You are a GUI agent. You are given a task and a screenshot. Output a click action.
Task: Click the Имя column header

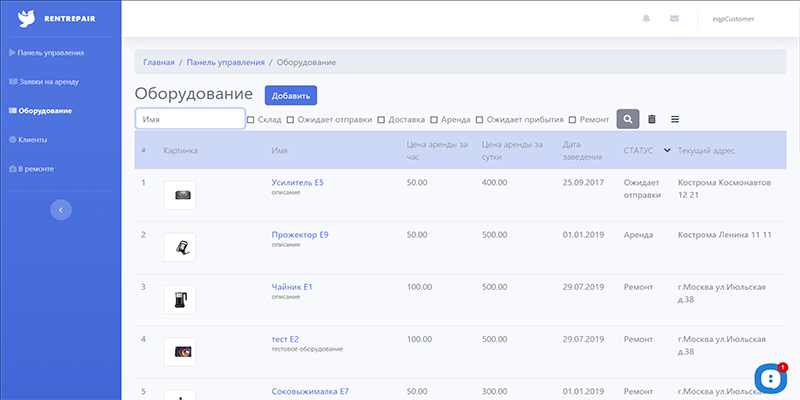coord(279,151)
